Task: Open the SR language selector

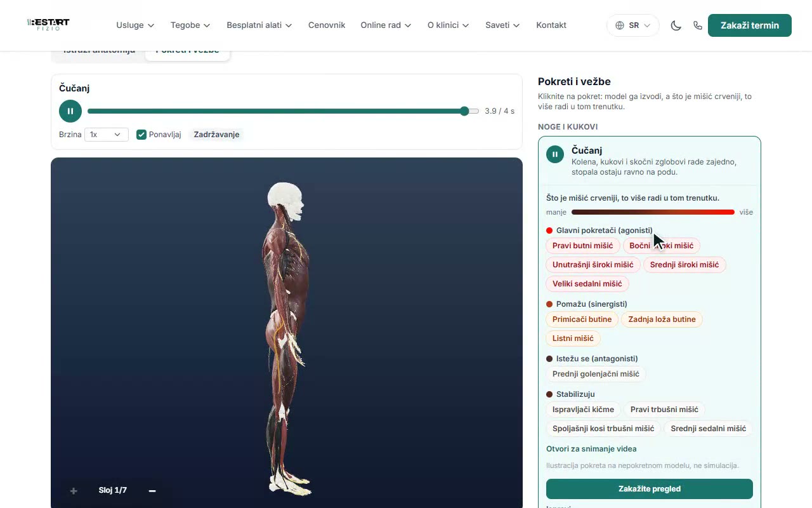Action: pos(633,25)
